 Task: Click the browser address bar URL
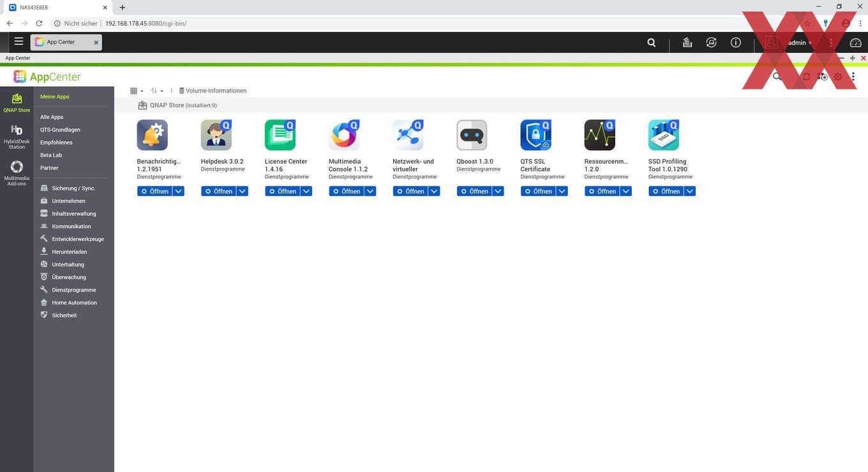[146, 23]
